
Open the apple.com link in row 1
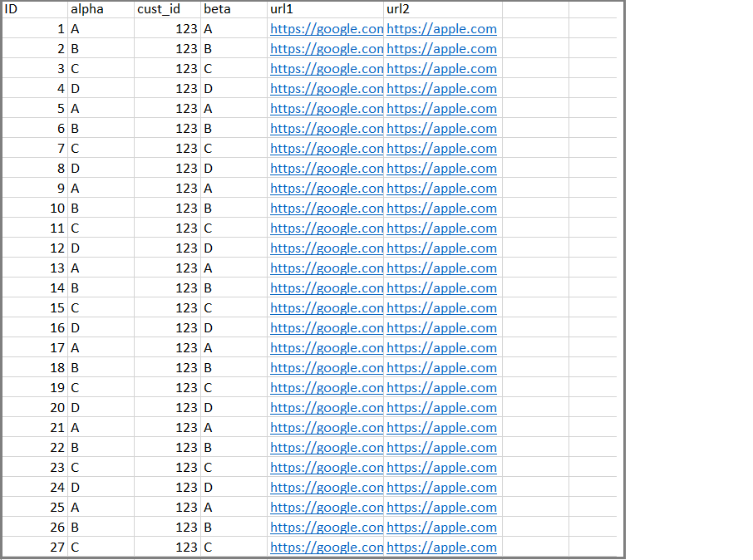pos(441,29)
